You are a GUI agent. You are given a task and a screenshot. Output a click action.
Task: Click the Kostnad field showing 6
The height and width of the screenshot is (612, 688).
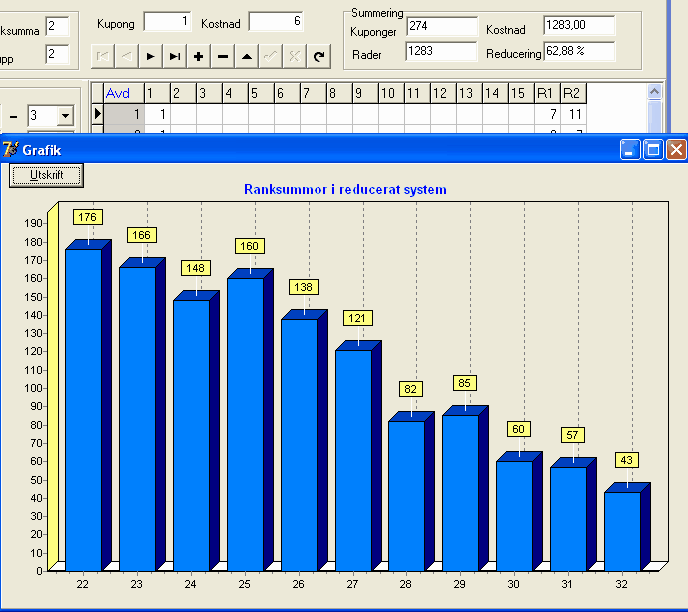coord(276,21)
